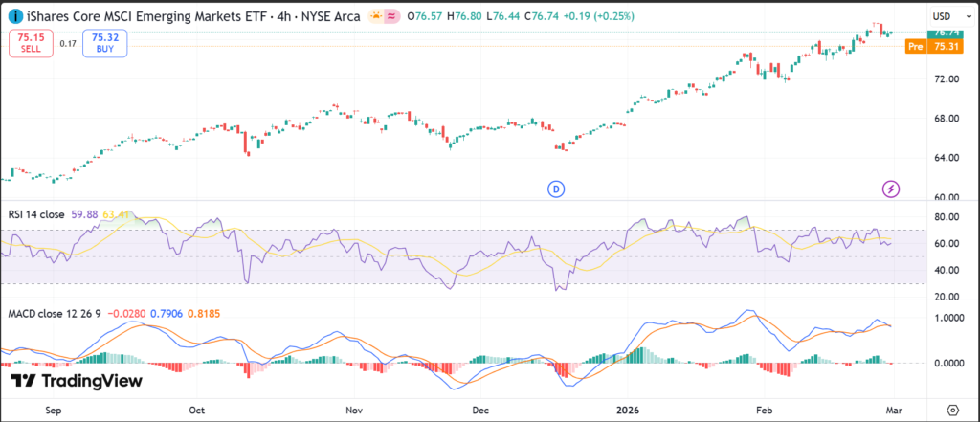The width and height of the screenshot is (980, 422).
Task: Select the RSI 14 close indicator label
Action: [38, 214]
